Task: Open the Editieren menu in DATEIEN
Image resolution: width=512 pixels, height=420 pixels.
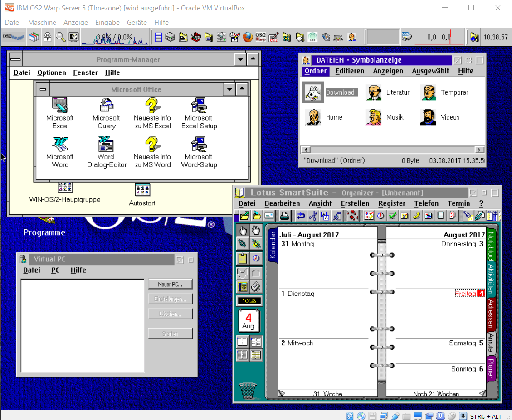Action: click(x=350, y=71)
